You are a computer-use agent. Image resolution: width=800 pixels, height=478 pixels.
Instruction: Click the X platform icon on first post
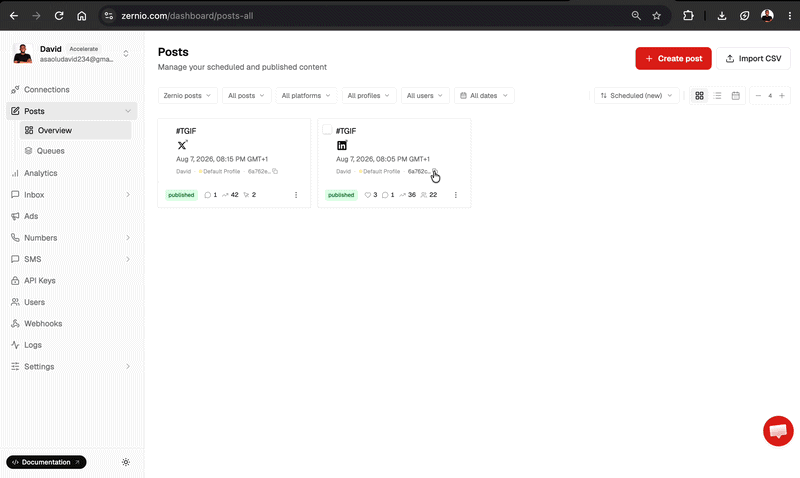[182, 145]
